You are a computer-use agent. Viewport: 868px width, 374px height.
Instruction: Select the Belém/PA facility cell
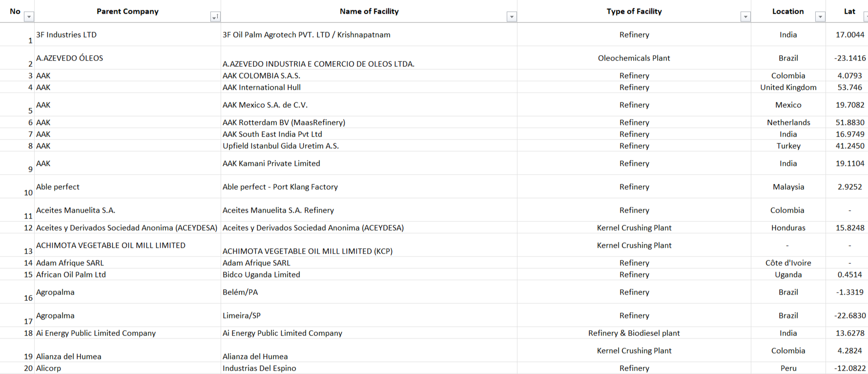click(369, 292)
